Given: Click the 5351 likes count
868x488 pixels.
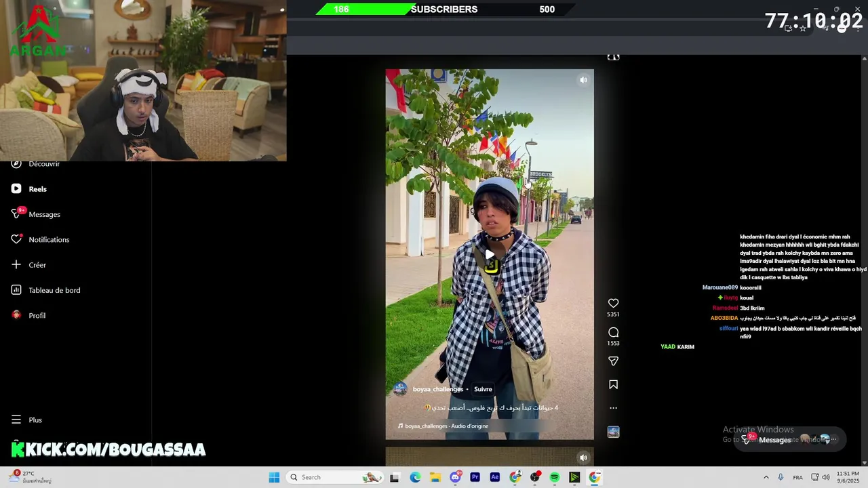Looking at the screenshot, I should pos(613,314).
